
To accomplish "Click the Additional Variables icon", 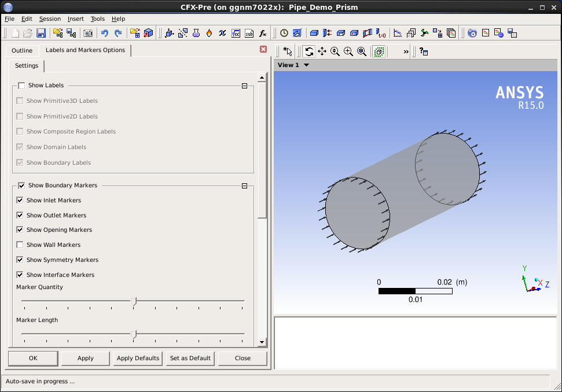I will click(223, 34).
